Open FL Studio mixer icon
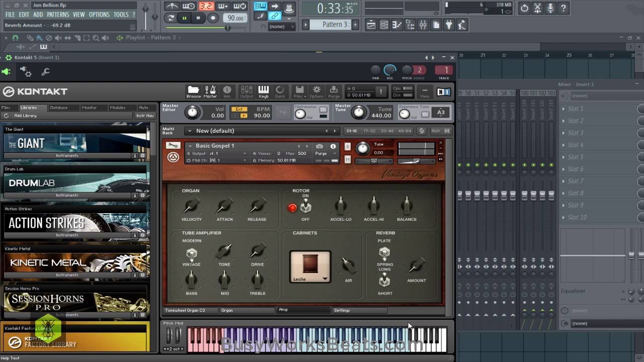 pyautogui.click(x=423, y=25)
